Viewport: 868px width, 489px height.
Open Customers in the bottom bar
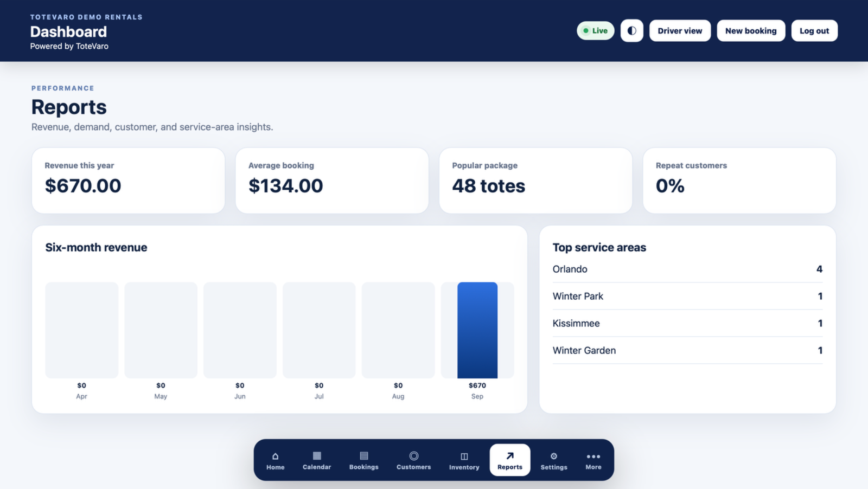coord(414,460)
